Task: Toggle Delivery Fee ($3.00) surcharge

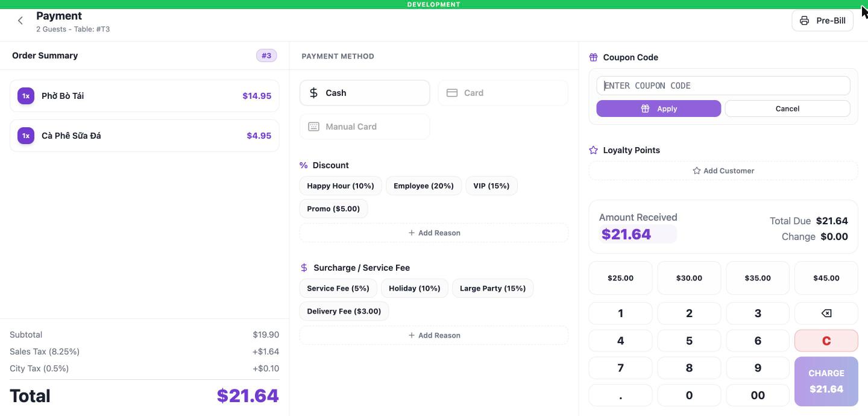Action: pyautogui.click(x=344, y=311)
